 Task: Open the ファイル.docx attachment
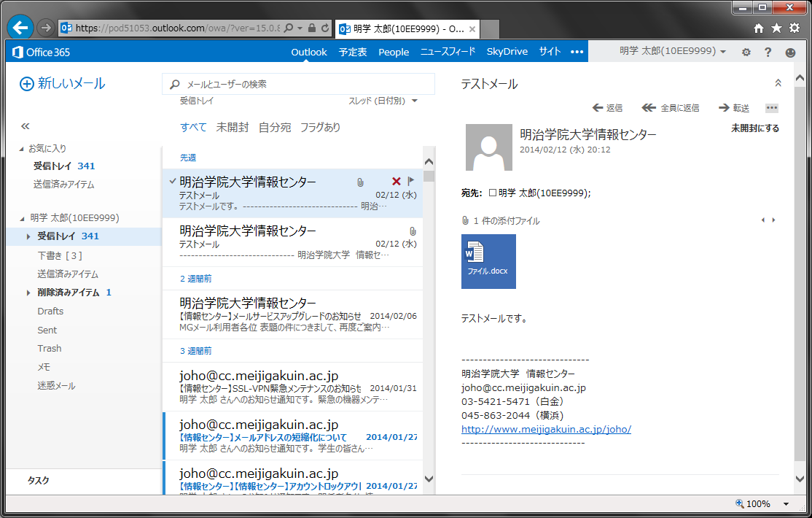point(488,261)
